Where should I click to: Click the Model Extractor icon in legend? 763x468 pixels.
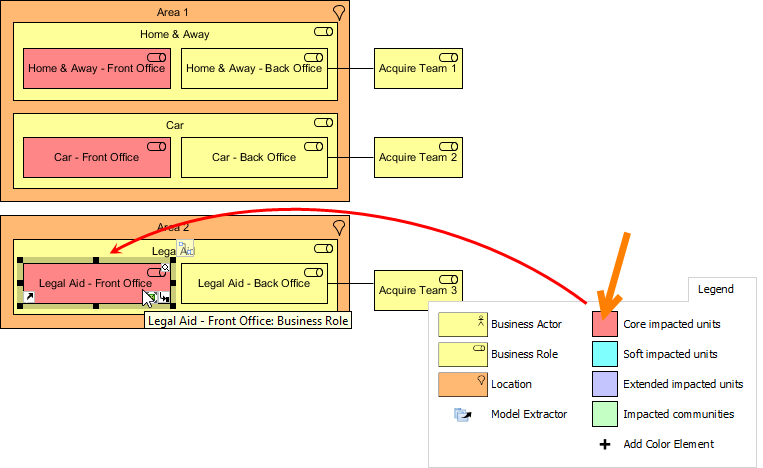[x=462, y=414]
